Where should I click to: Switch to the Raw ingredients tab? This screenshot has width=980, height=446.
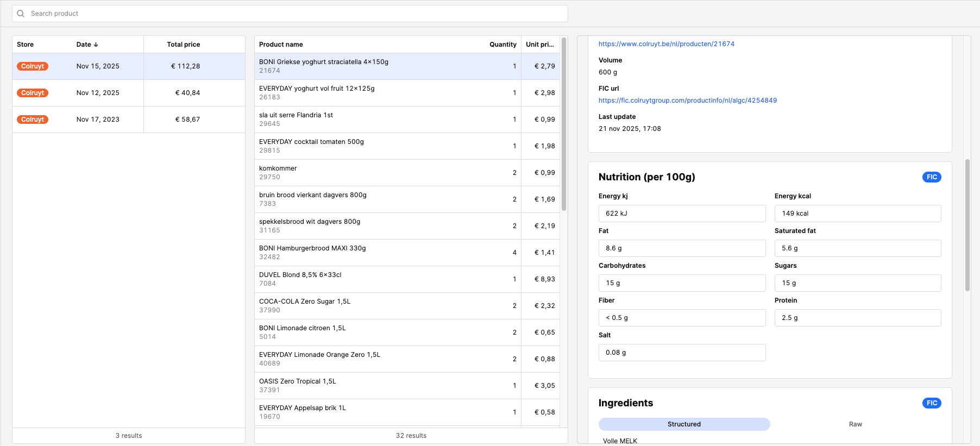(855, 424)
